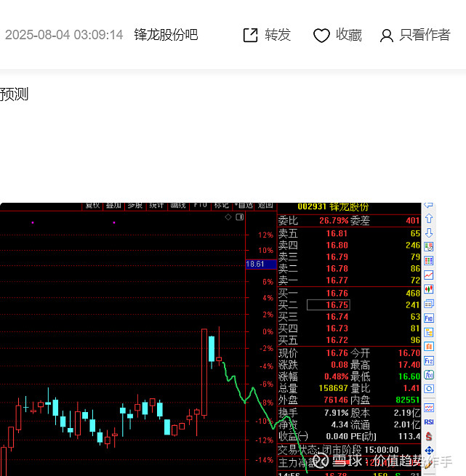This screenshot has width=466, height=476.
Task: Switch to the red line chart icon
Action: (429, 275)
